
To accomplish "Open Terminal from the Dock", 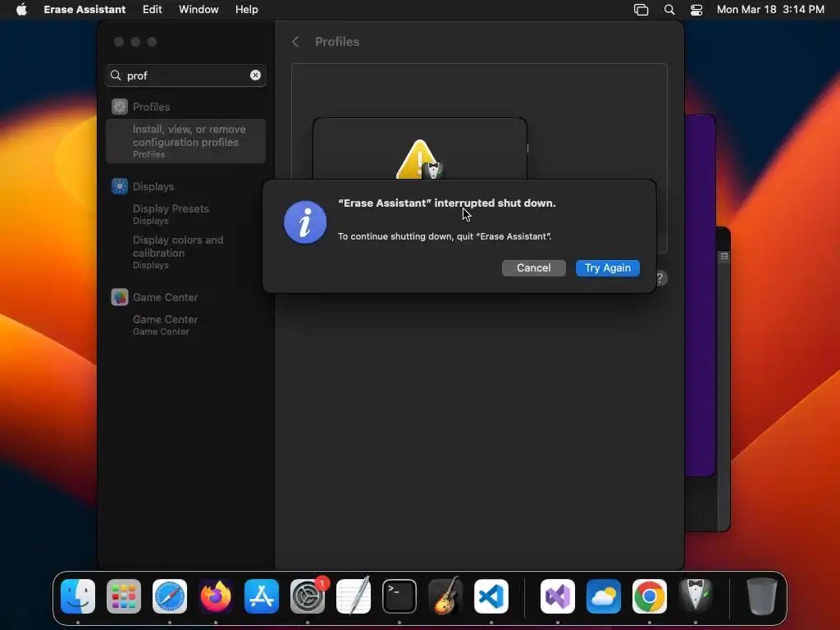I will [399, 596].
